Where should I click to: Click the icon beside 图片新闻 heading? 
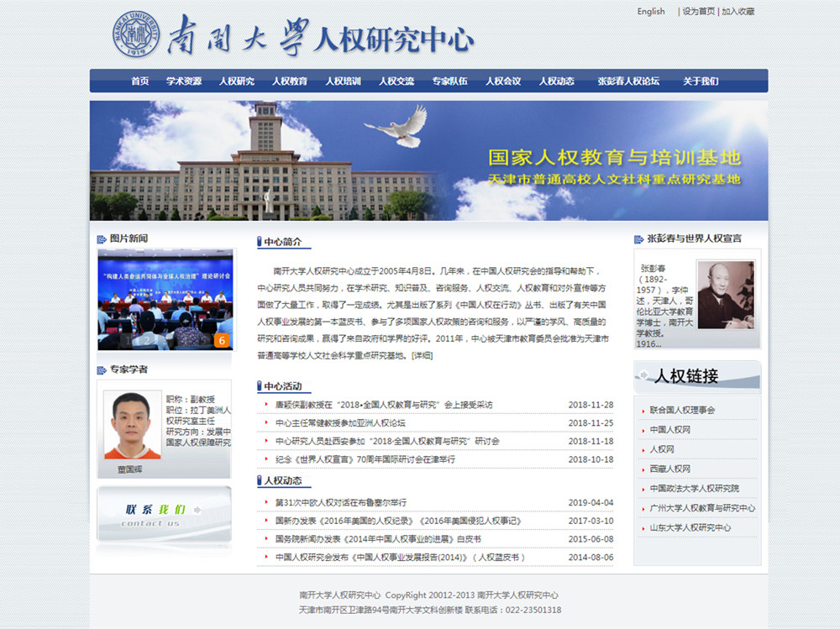102,239
